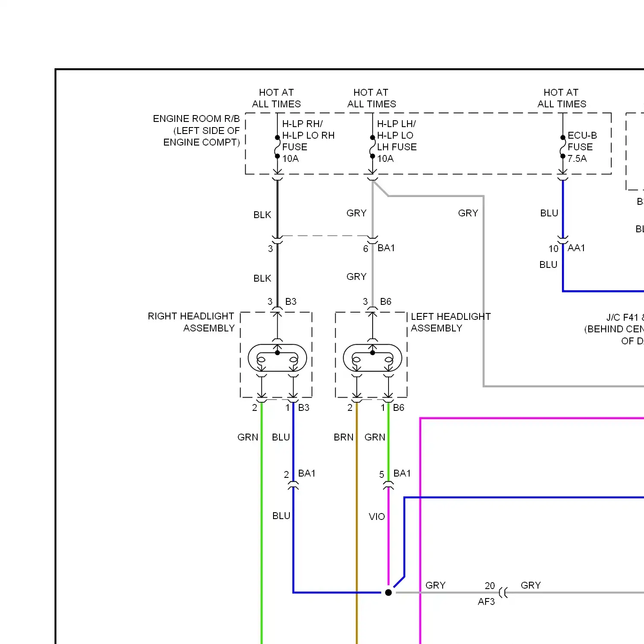Click 3 B6 label atop left headlight
Image resolution: width=644 pixels, height=644 pixels.
click(x=377, y=301)
